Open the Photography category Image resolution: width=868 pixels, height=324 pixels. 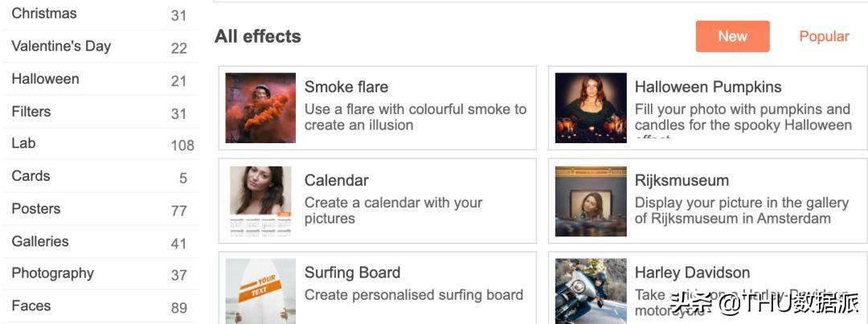(x=52, y=273)
